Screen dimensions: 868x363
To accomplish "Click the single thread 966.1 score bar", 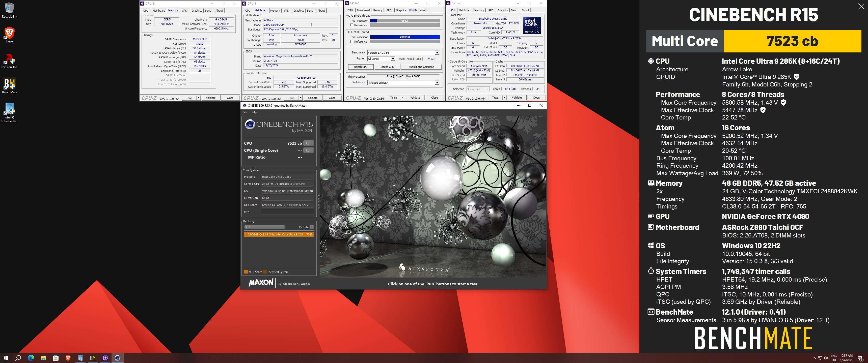I will 405,20.
